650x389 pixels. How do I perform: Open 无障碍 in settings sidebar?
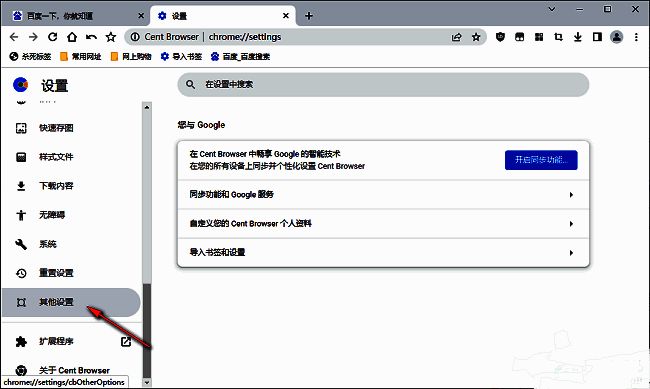[x=71, y=215]
